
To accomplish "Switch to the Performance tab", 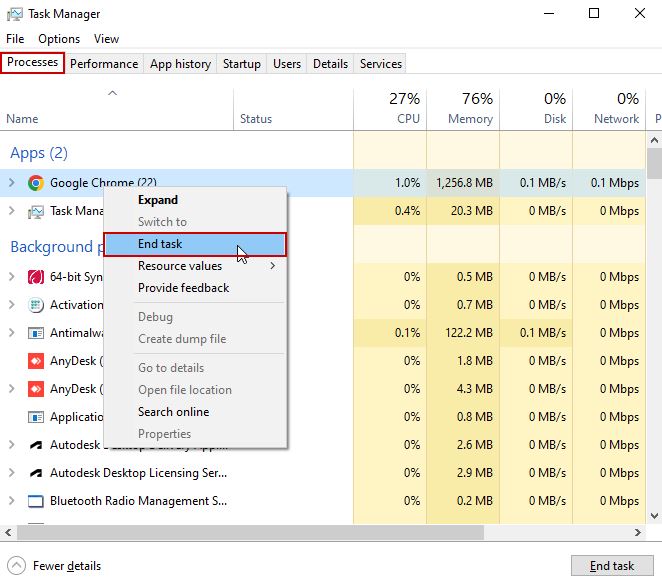I will tap(104, 64).
